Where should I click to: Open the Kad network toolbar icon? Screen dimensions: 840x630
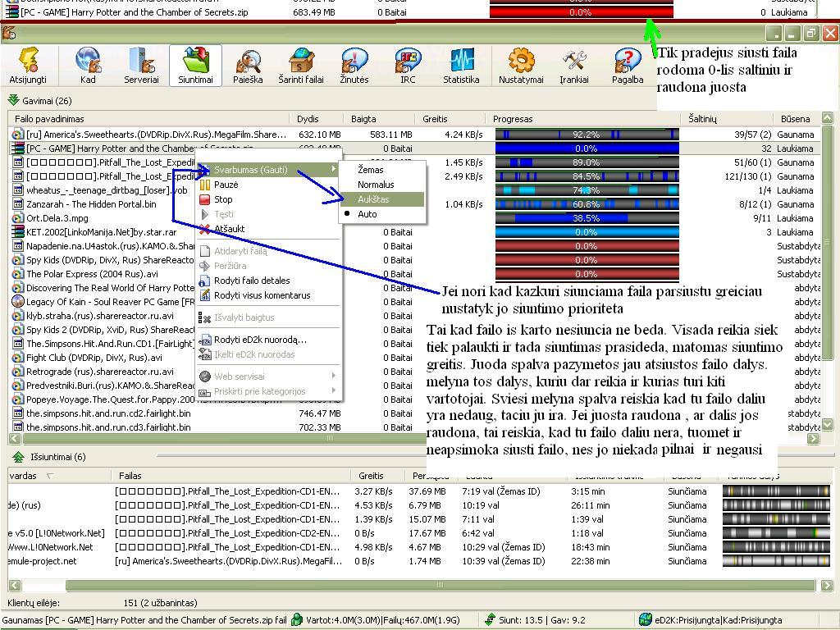[x=88, y=66]
